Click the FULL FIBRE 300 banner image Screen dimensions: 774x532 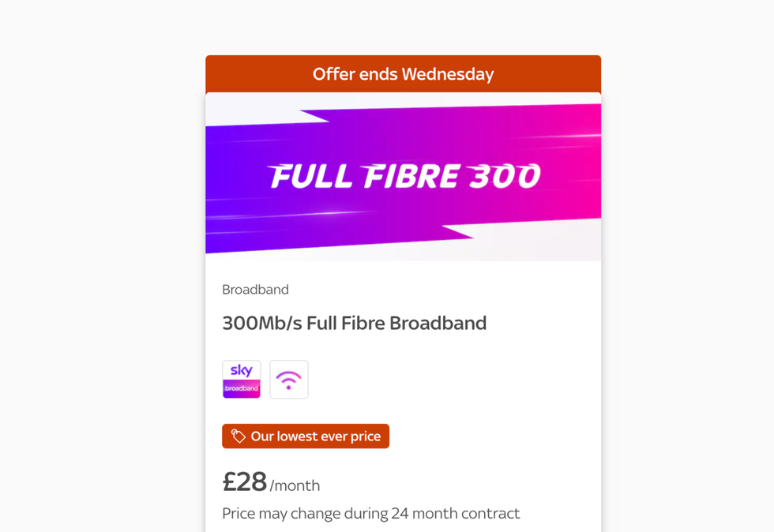[x=403, y=176]
